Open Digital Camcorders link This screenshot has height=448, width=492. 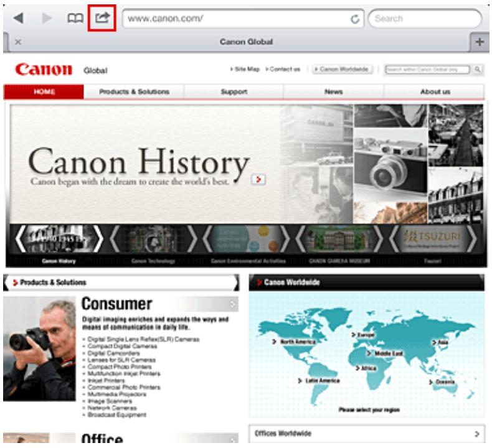point(113,353)
